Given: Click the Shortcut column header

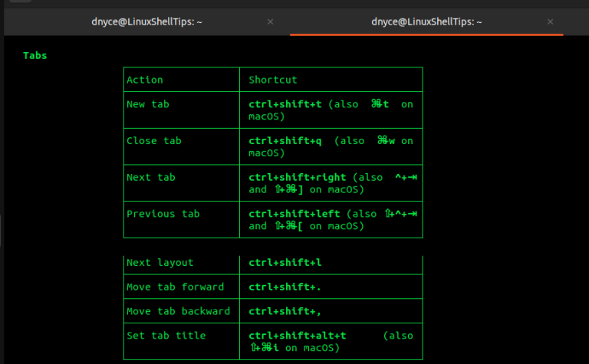Looking at the screenshot, I should click(x=273, y=80).
